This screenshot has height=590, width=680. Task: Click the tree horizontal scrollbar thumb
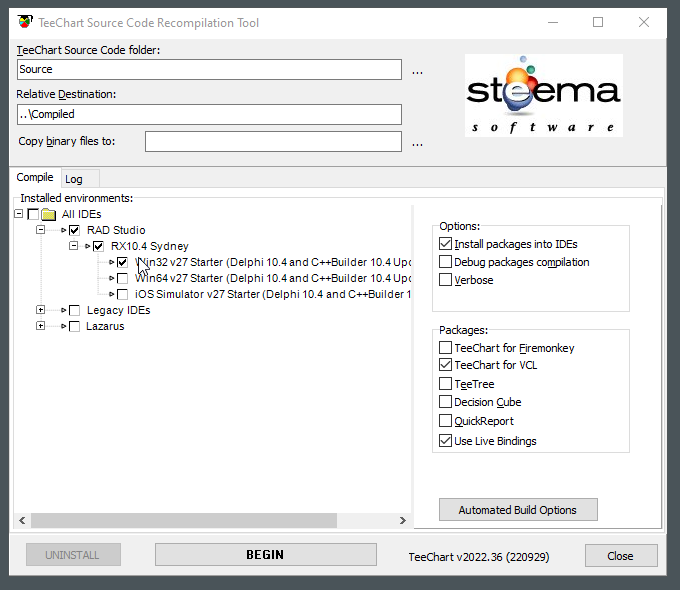(x=184, y=520)
